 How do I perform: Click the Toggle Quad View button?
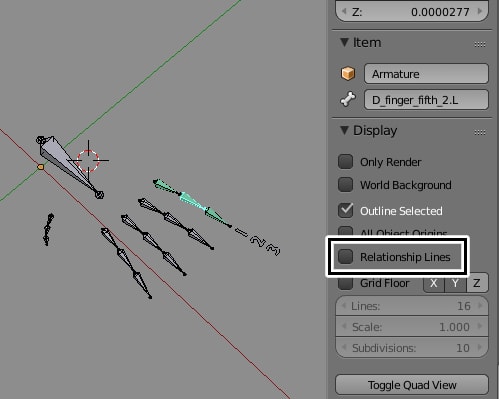pos(412,385)
